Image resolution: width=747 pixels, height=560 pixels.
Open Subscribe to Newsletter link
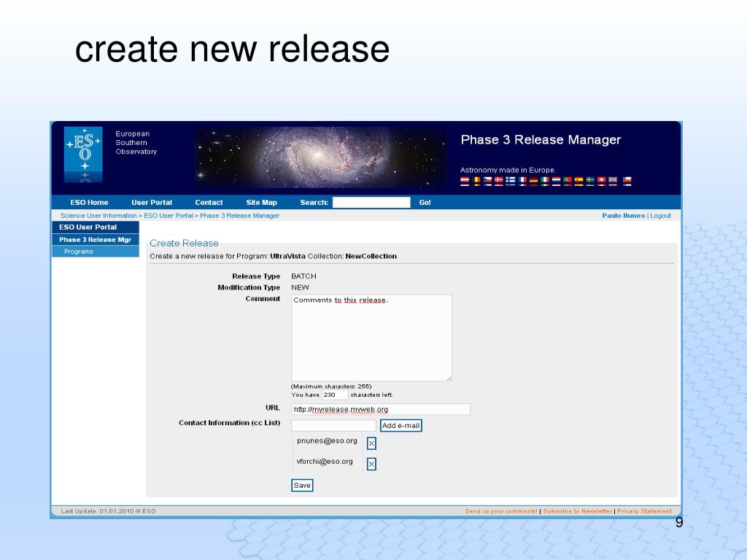578,511
